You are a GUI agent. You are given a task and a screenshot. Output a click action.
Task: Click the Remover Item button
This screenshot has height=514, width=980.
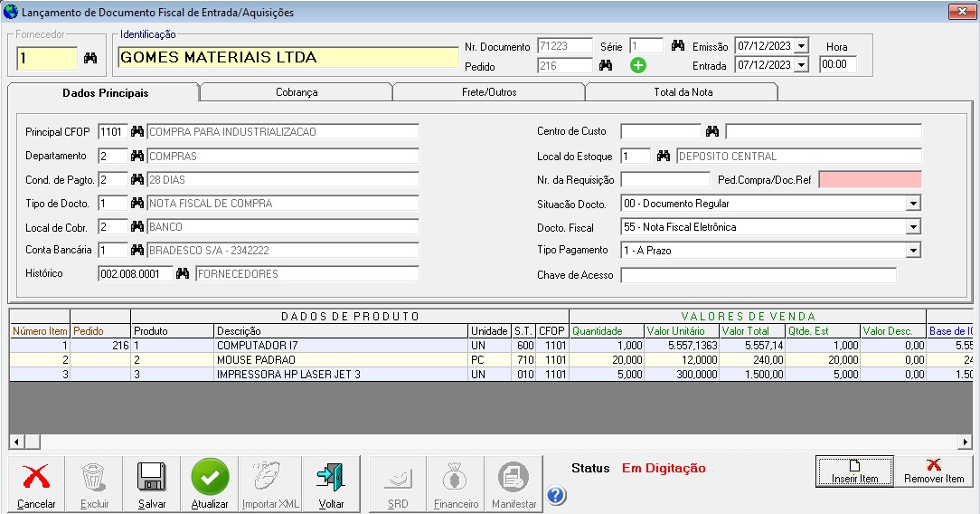point(934,471)
